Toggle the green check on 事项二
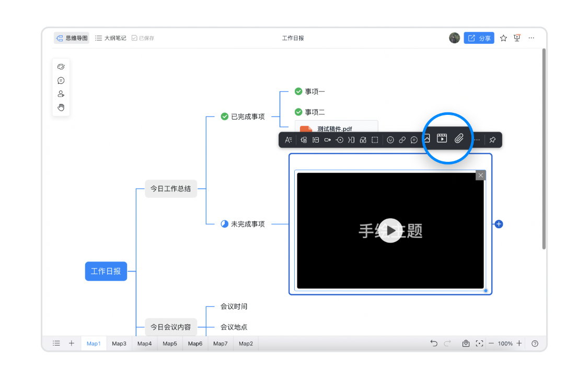 click(x=298, y=112)
